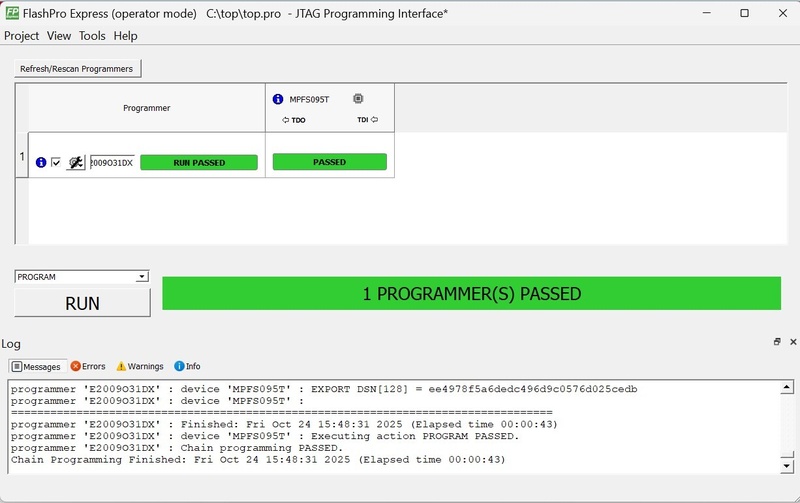
Task: Close the Log panel
Action: tap(793, 342)
